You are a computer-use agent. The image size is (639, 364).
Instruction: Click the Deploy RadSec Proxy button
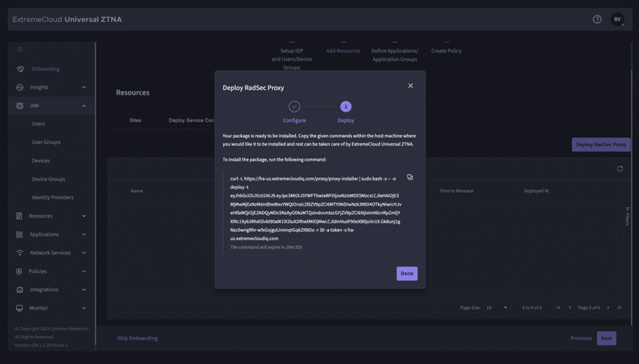pyautogui.click(x=601, y=145)
